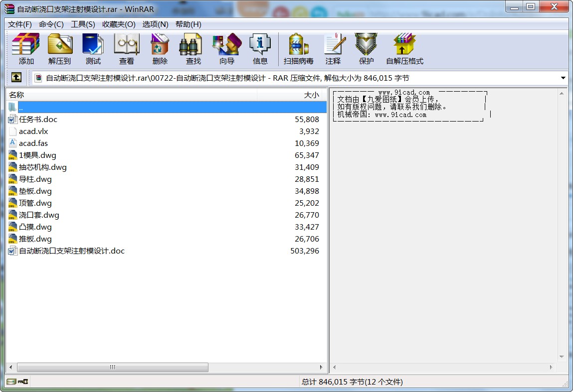Click the 添加 (Add) toolbar icon

(x=26, y=49)
